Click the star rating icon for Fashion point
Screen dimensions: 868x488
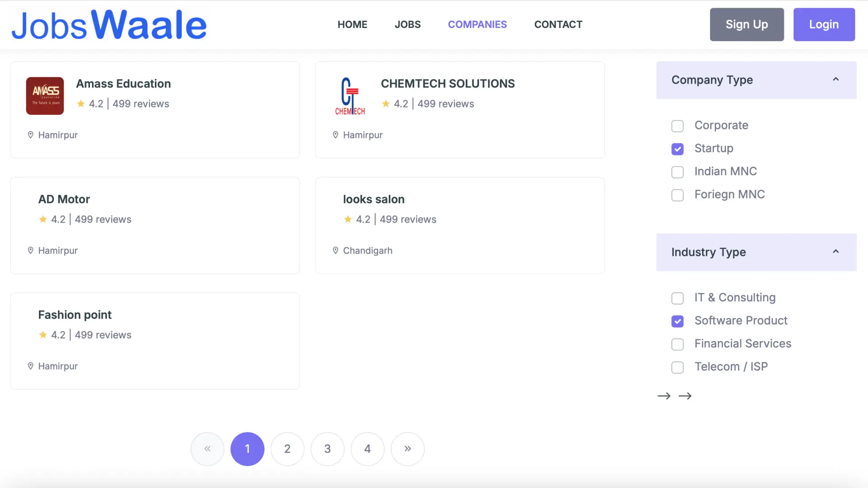42,335
